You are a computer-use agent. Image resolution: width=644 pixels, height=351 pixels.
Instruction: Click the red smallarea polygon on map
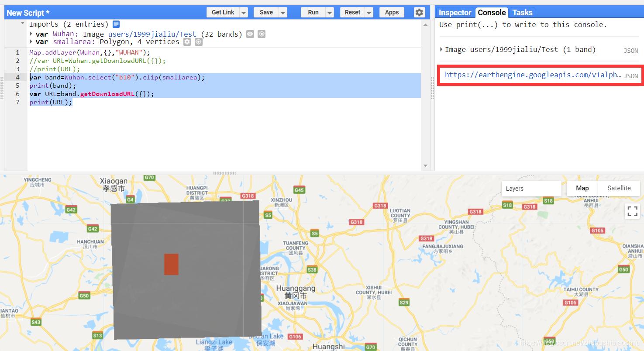[x=171, y=264]
